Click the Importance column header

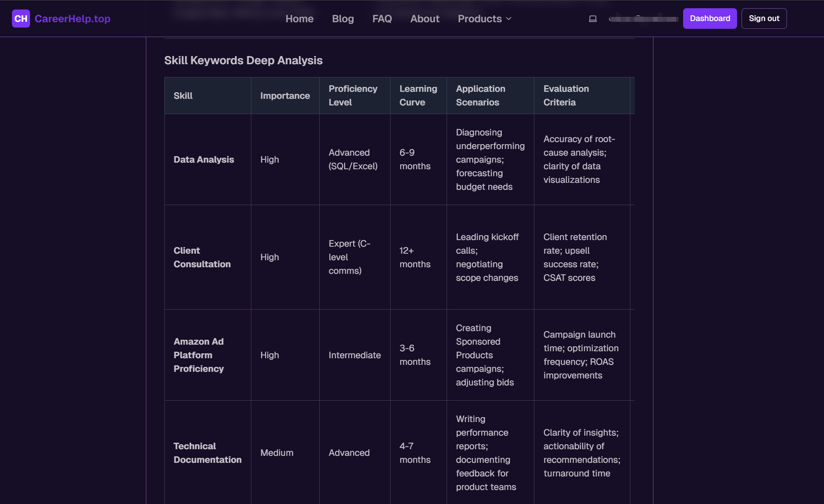point(285,95)
